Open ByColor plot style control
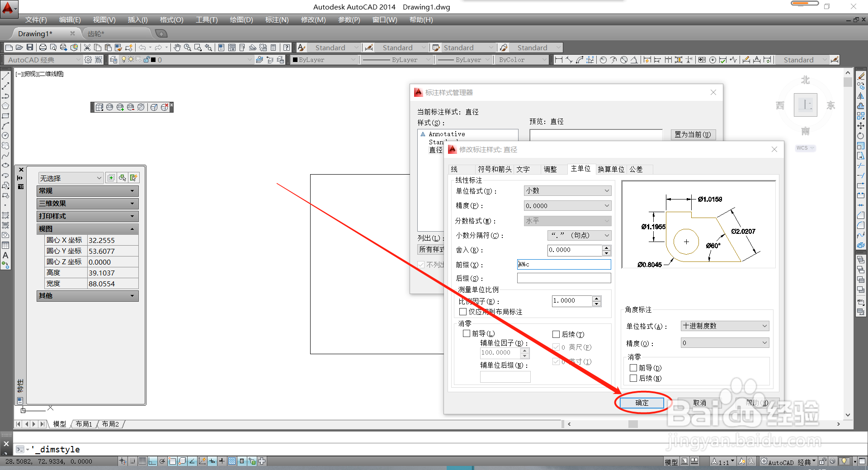The height and width of the screenshot is (470, 868). click(522, 60)
